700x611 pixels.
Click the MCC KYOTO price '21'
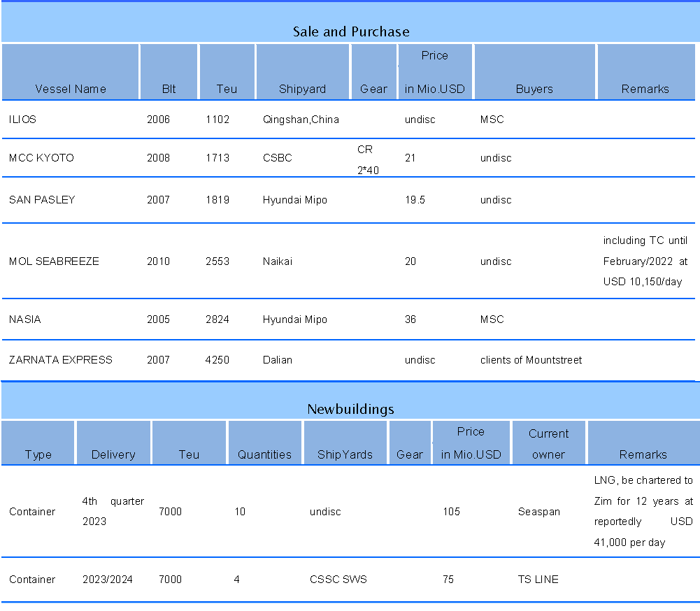click(x=410, y=158)
